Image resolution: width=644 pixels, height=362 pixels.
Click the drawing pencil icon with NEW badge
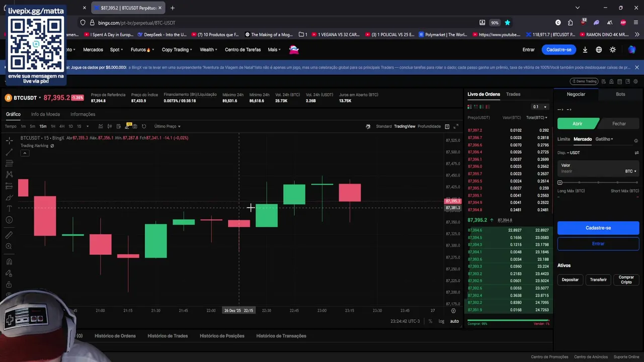pos(127,126)
